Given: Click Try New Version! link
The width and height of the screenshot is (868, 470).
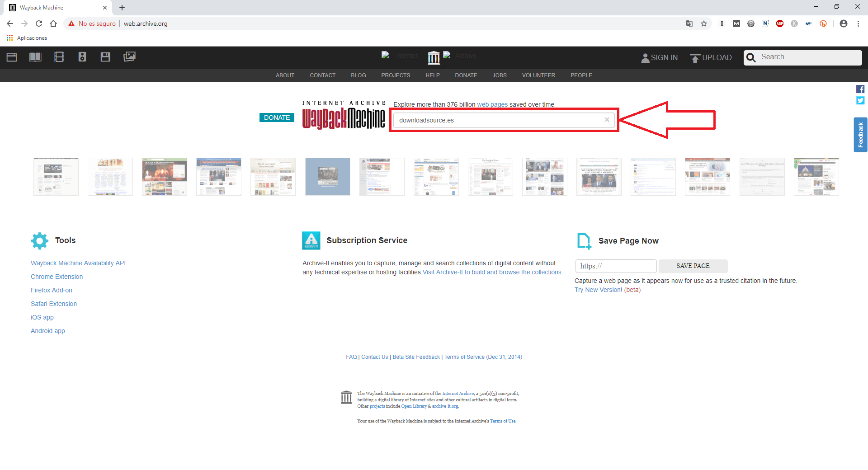Looking at the screenshot, I should (x=599, y=290).
